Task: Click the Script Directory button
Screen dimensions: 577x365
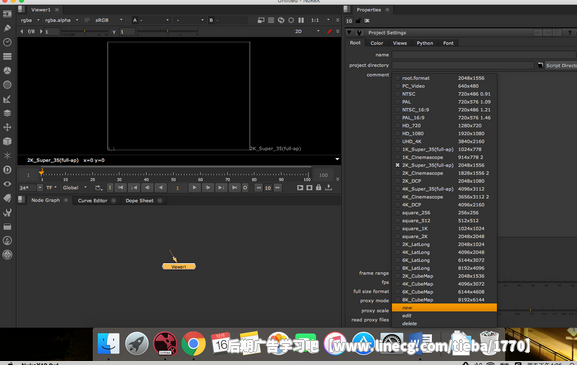Action: 560,65
